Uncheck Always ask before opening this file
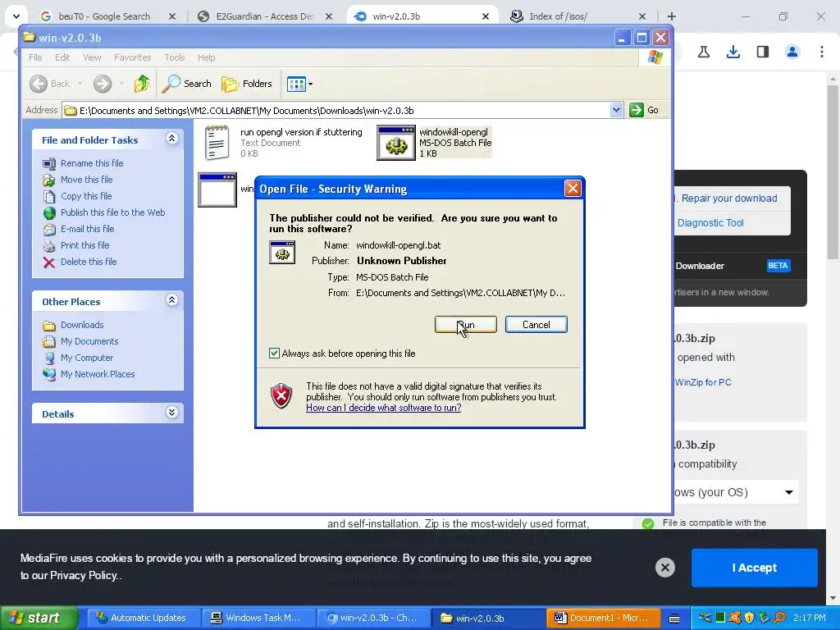840x630 pixels. pyautogui.click(x=274, y=354)
